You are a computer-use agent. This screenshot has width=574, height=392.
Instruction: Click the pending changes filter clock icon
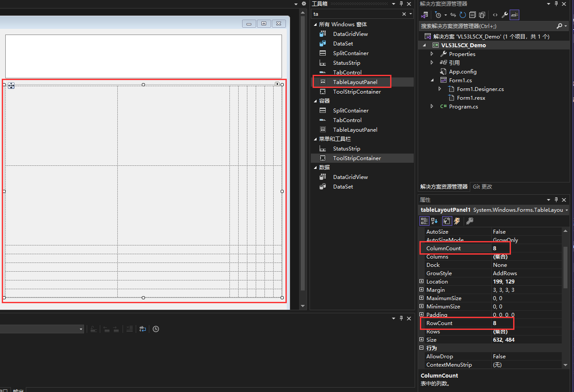pyautogui.click(x=438, y=15)
